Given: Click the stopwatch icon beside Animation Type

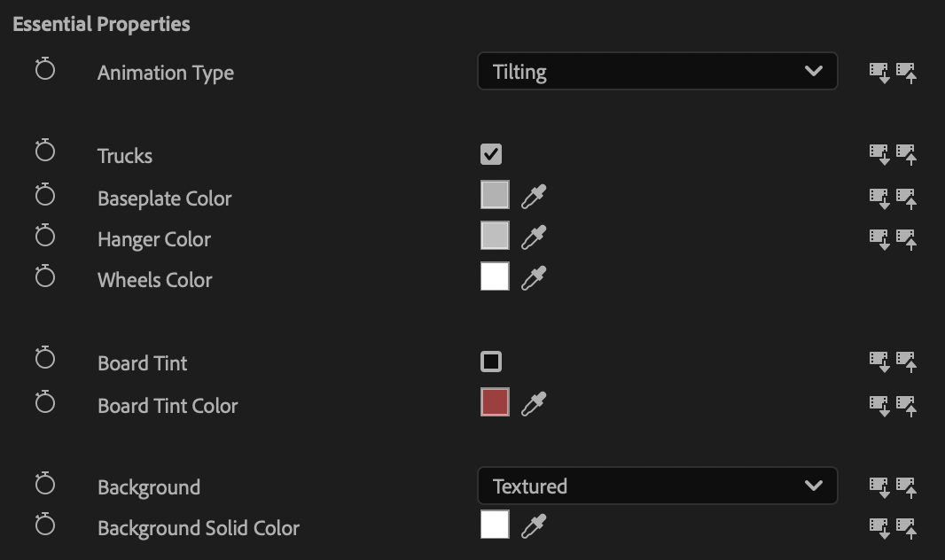Looking at the screenshot, I should [x=45, y=69].
